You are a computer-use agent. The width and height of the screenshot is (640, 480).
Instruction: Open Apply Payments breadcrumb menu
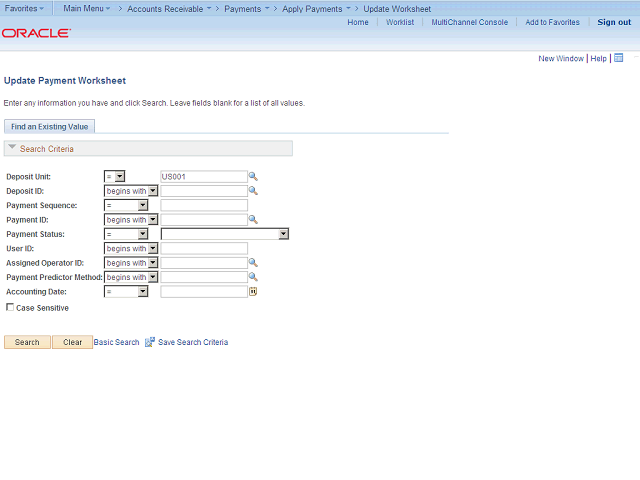(316, 9)
